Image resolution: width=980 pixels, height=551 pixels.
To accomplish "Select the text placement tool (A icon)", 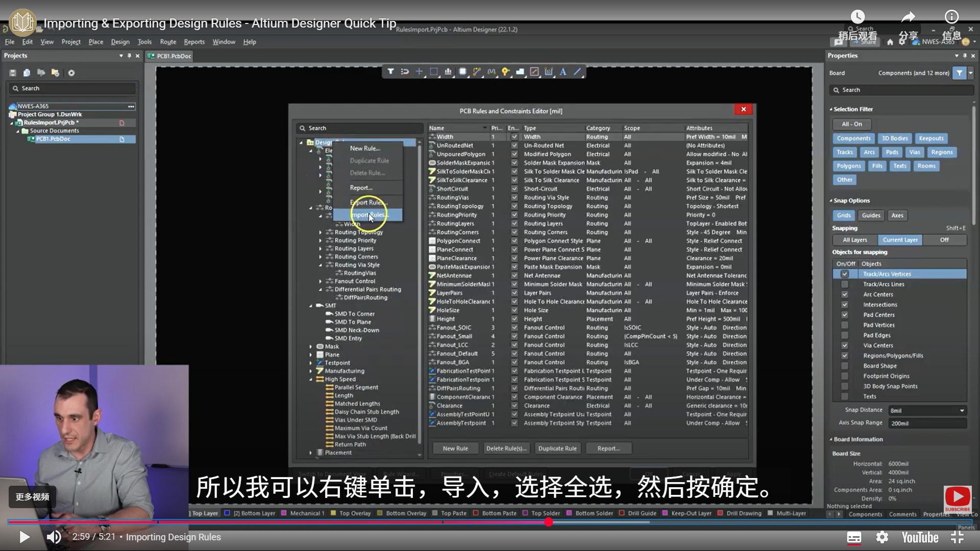I will [562, 72].
